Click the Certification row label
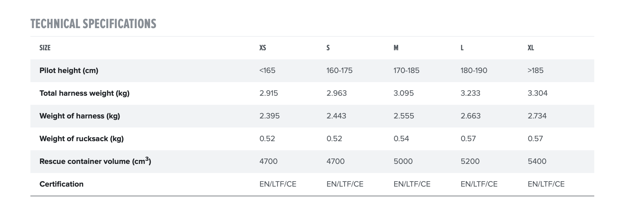 [x=61, y=184]
